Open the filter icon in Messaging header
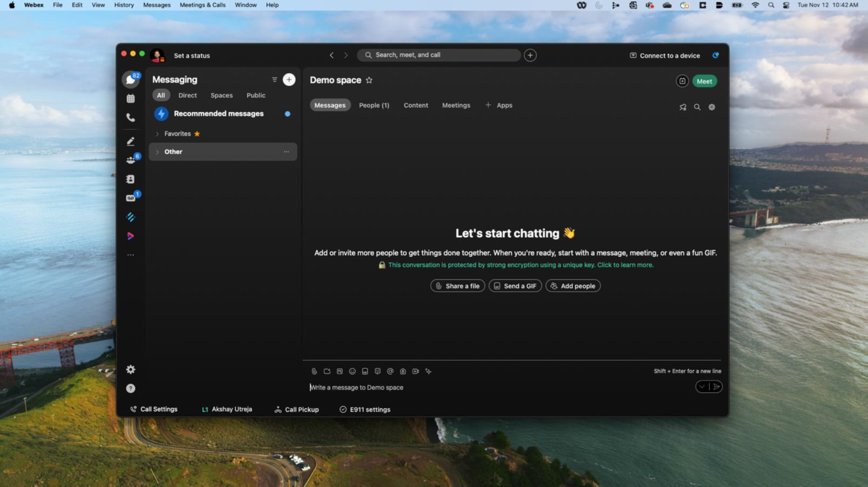This screenshot has width=868, height=487. tap(275, 80)
